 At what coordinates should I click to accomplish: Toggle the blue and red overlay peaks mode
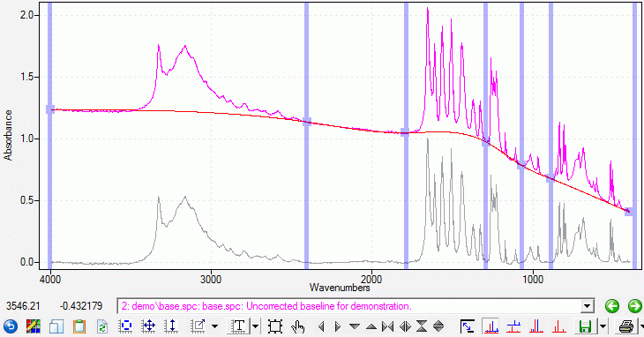point(536,326)
